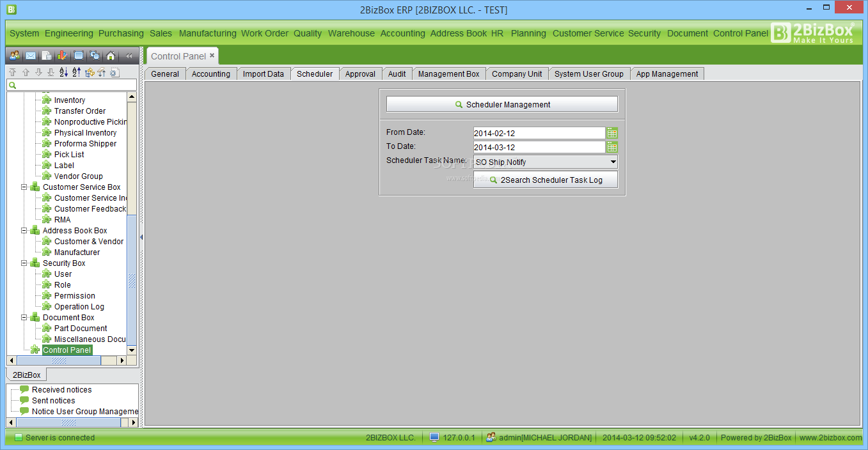
Task: Open Received notices
Action: pos(61,390)
